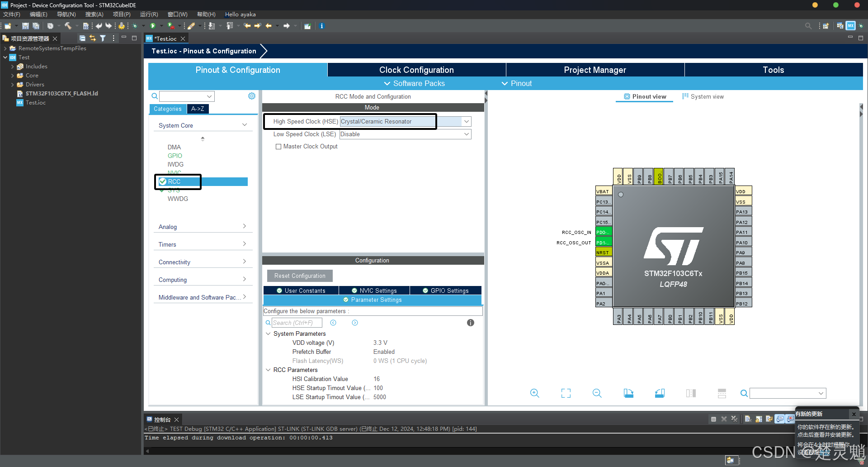Launch the Debug bug icon
The width and height of the screenshot is (868, 467).
[x=135, y=26]
